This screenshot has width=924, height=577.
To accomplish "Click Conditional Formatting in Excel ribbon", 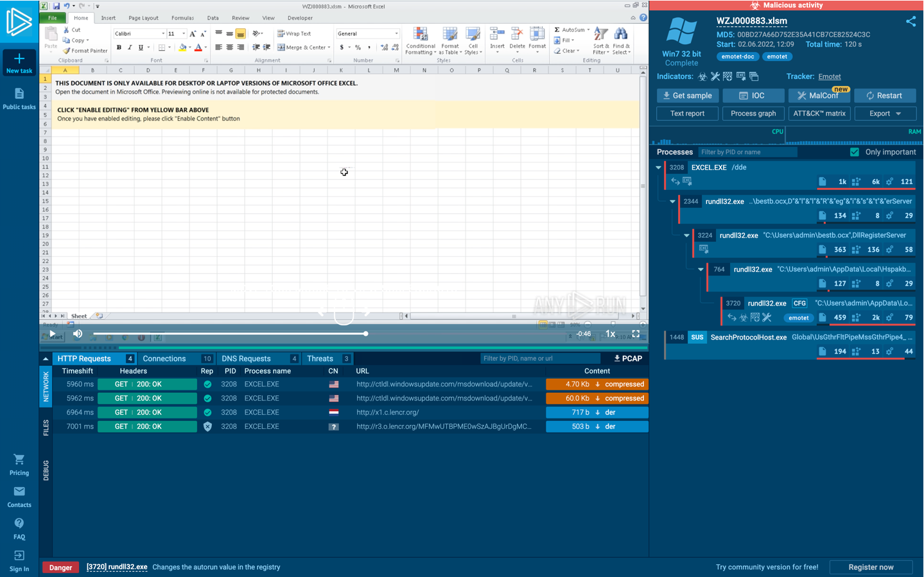I will point(421,42).
